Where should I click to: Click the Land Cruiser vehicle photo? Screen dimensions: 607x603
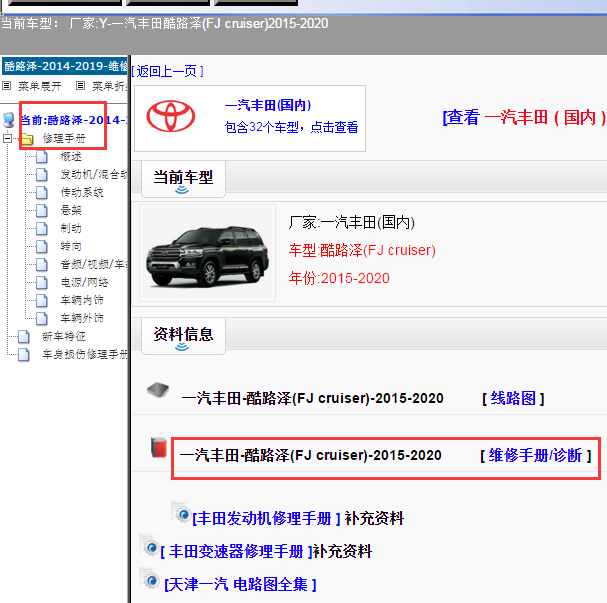(x=207, y=253)
